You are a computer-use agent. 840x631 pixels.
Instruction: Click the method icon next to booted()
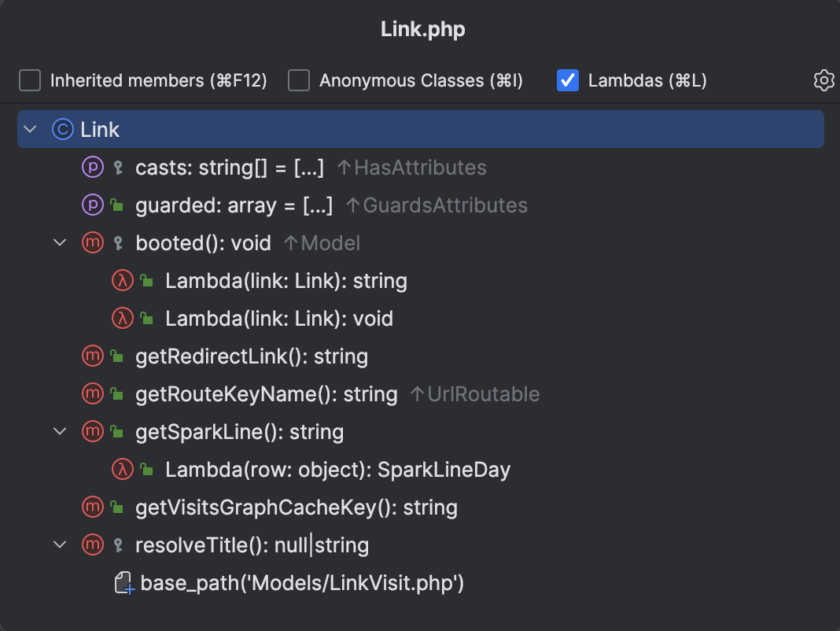[x=93, y=242]
